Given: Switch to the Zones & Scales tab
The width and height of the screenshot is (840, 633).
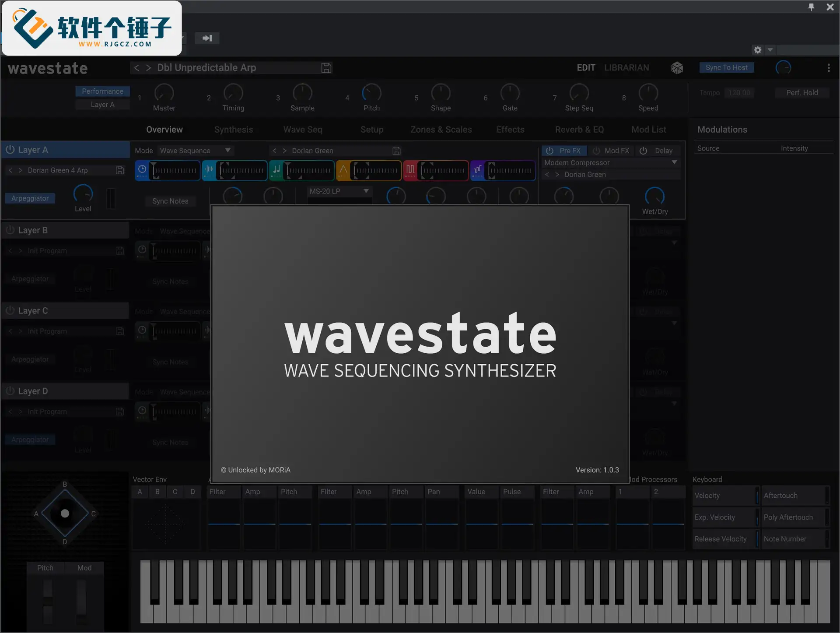Looking at the screenshot, I should point(441,130).
